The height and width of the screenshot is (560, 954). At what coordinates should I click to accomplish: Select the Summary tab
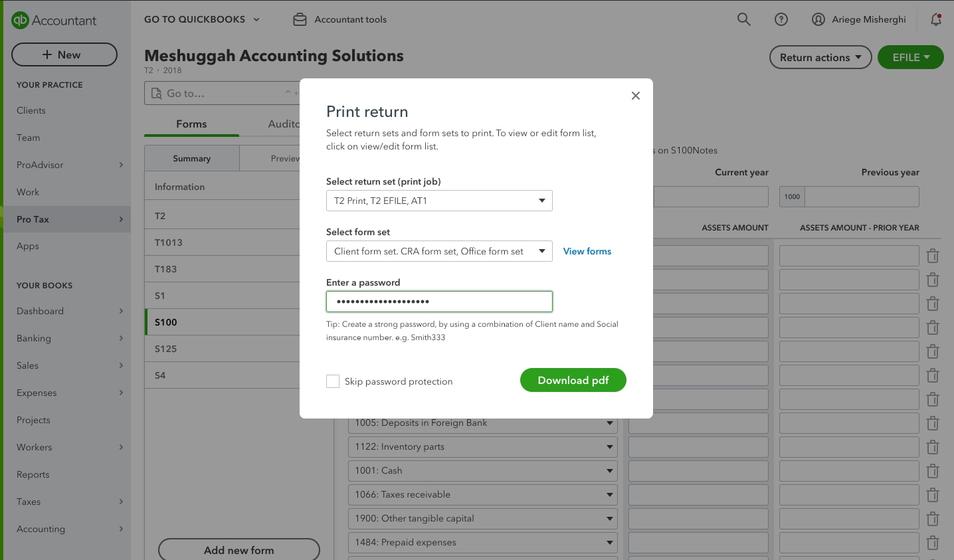coord(192,158)
